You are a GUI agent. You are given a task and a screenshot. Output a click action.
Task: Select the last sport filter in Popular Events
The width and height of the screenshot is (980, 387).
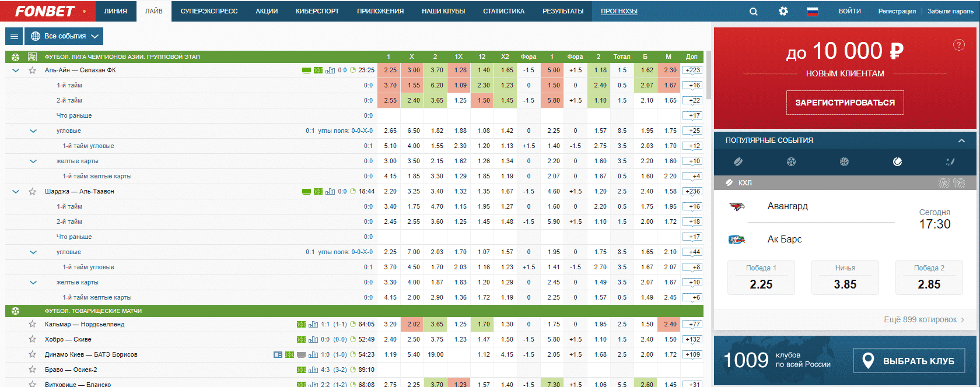click(950, 161)
